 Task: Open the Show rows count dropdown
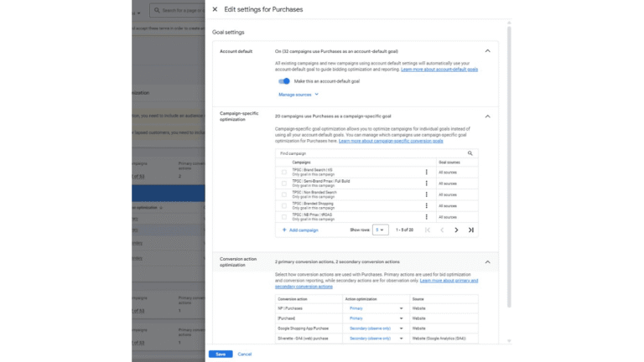coord(381,230)
